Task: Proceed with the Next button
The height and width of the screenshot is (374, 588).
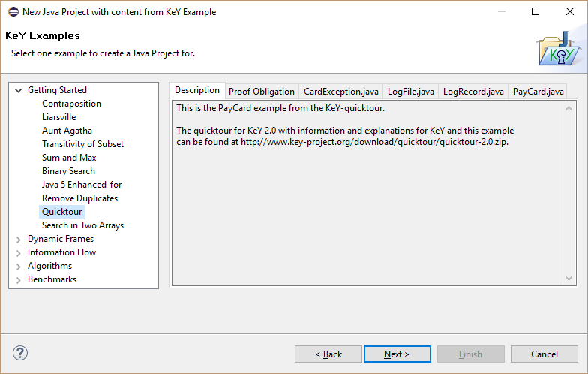Action: click(397, 354)
